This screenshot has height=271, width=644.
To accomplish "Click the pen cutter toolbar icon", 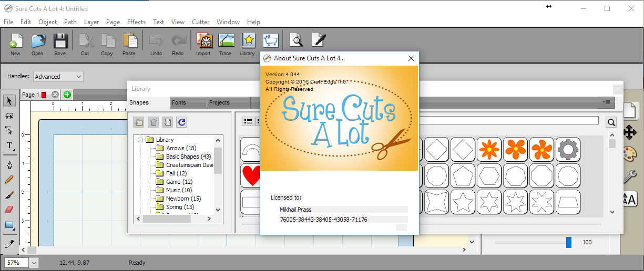I will [x=319, y=40].
